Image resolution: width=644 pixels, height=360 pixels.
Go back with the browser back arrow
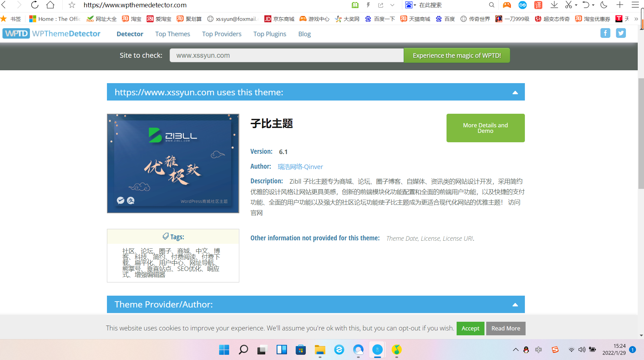[x=4, y=5]
